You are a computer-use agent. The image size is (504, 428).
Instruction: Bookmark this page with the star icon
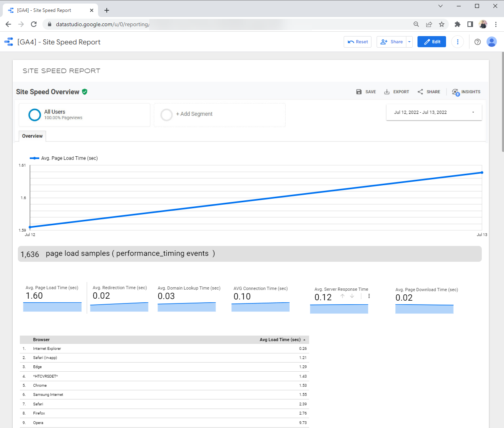click(x=442, y=24)
